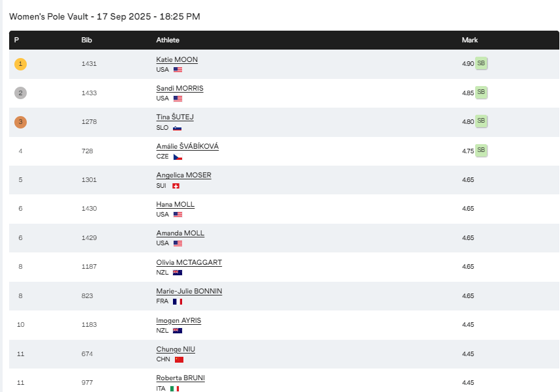
Task: Click the Slovenia flag under Tina ŠUTEJ
Action: [x=177, y=128]
